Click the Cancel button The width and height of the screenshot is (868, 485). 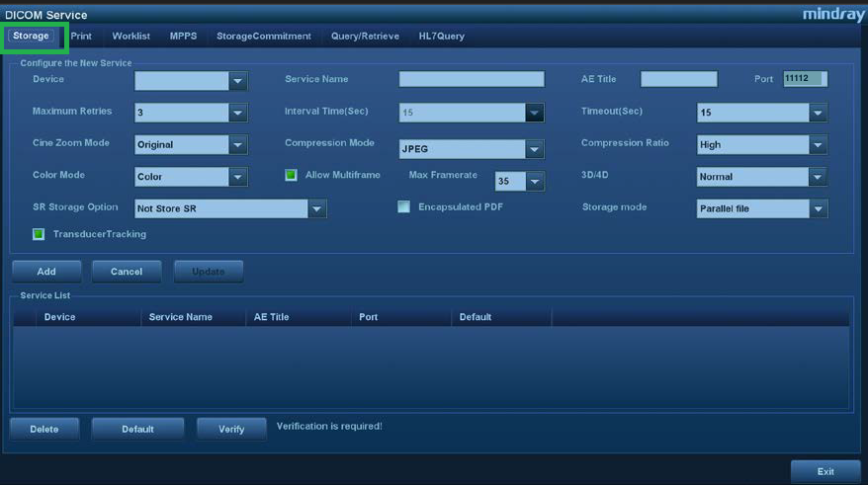pyautogui.click(x=127, y=272)
